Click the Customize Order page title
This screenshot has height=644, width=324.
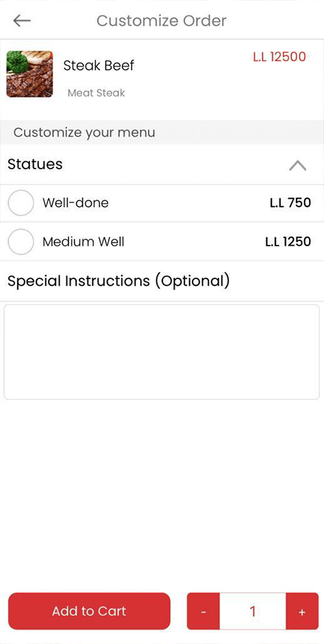(x=162, y=21)
